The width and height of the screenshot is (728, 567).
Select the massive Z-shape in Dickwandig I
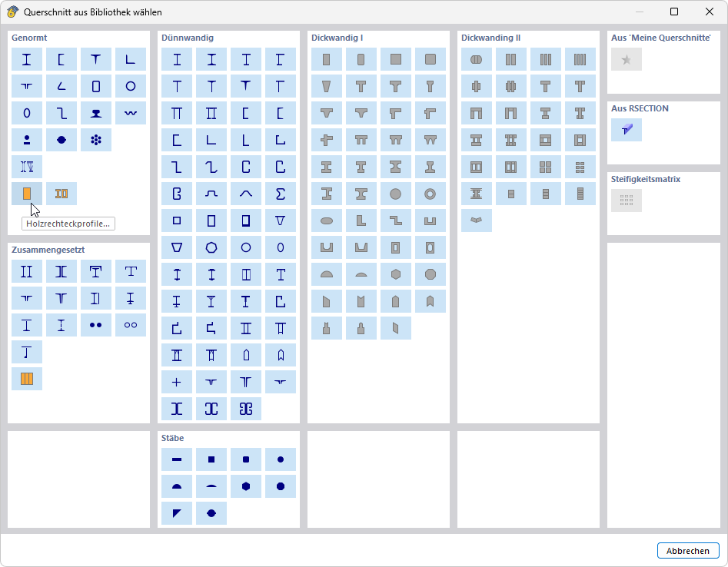click(396, 220)
